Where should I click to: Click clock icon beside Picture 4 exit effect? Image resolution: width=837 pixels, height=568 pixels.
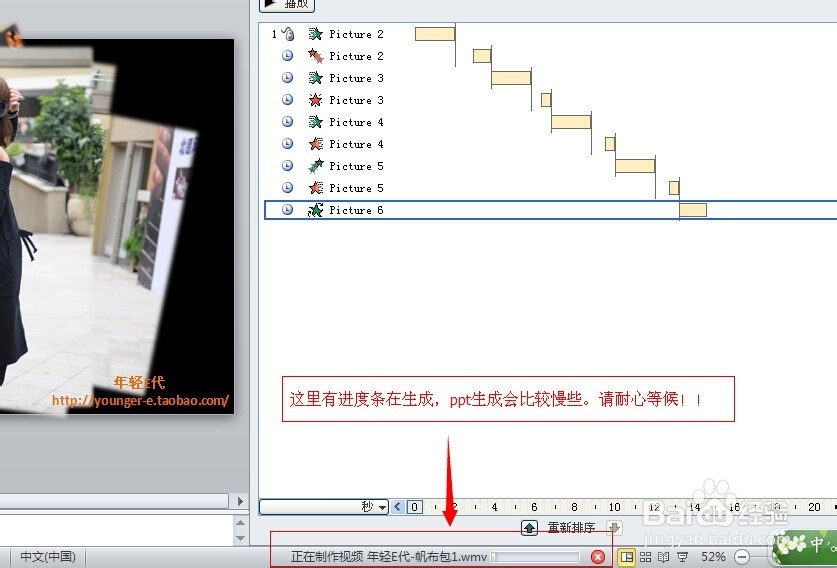click(287, 143)
